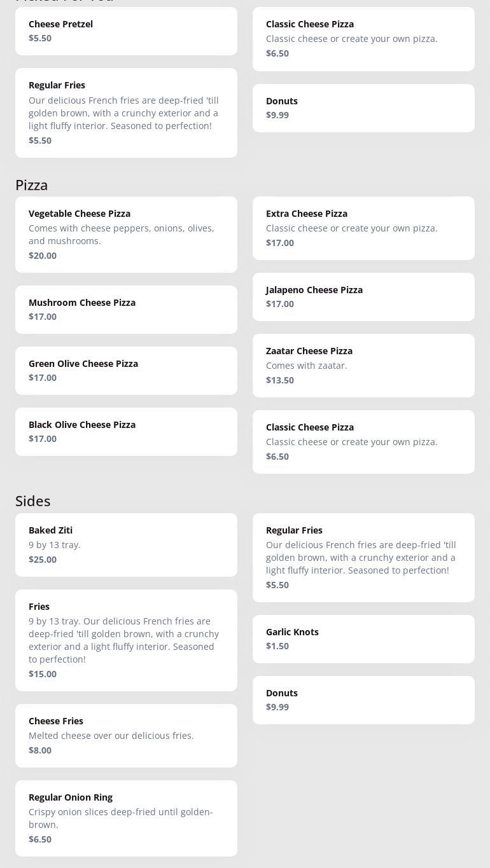Viewport: 490px width, 868px height.
Task: Choose Regular Fries in the top picked section
Action: 126,113
